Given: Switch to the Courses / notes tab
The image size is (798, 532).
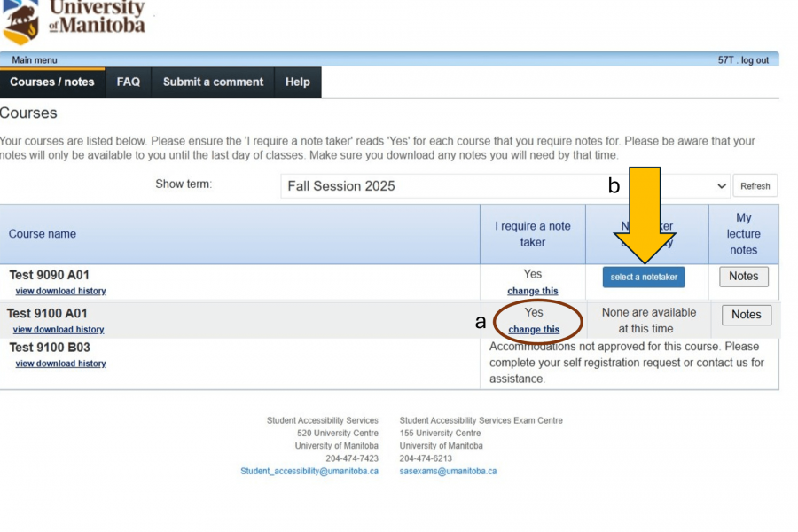Looking at the screenshot, I should (52, 82).
